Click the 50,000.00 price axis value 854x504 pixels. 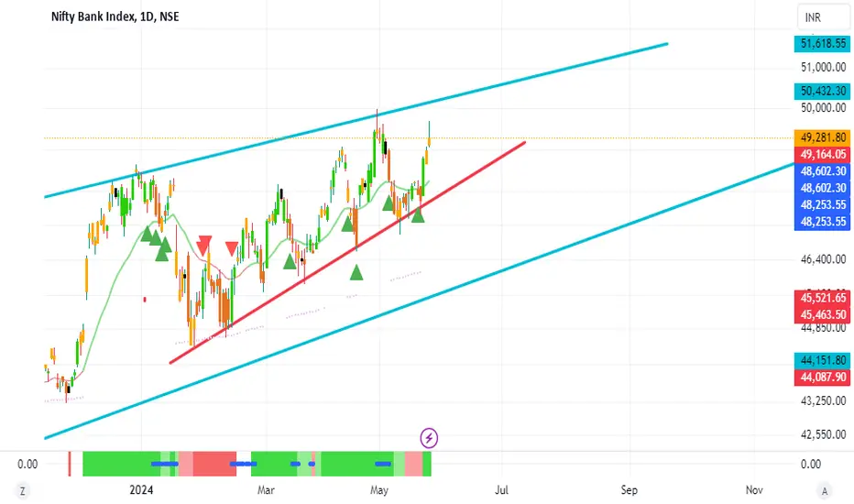pos(823,108)
